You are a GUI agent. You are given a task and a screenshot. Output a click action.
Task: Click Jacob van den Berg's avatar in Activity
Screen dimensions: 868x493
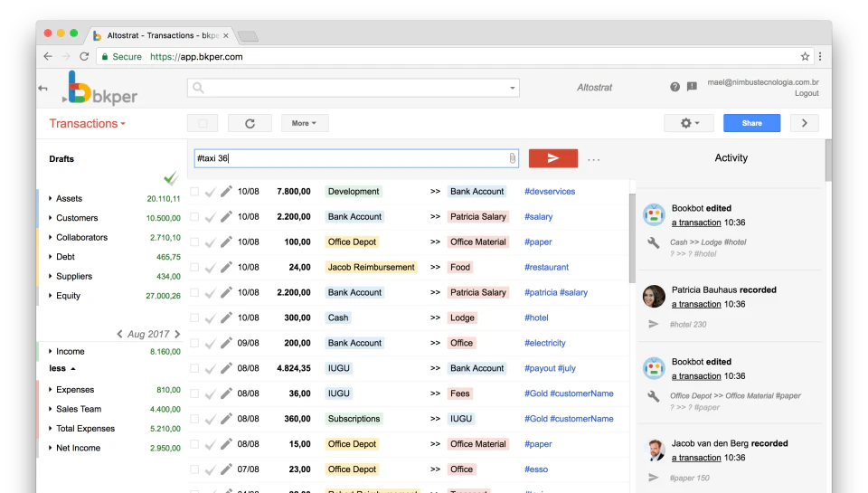click(x=656, y=450)
